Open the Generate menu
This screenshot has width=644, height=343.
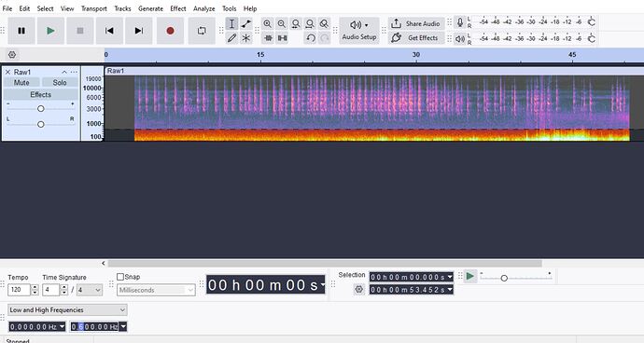coord(150,8)
